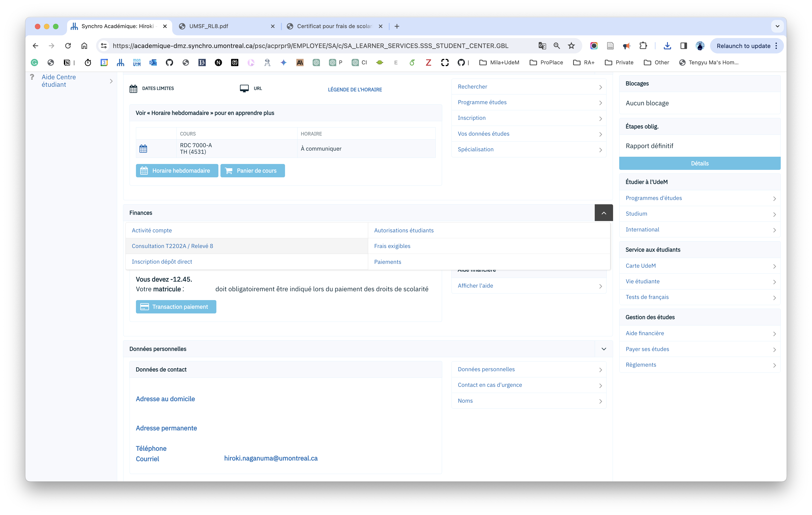Open the ProPlace bookmarks folder
Screen dimensions: 812x515
pyautogui.click(x=546, y=62)
